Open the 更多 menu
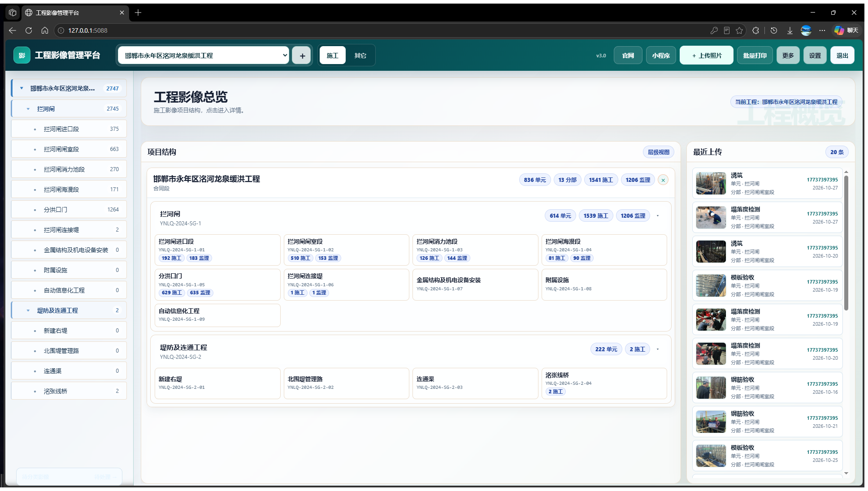Screen dimensions: 868x491 (x=788, y=56)
